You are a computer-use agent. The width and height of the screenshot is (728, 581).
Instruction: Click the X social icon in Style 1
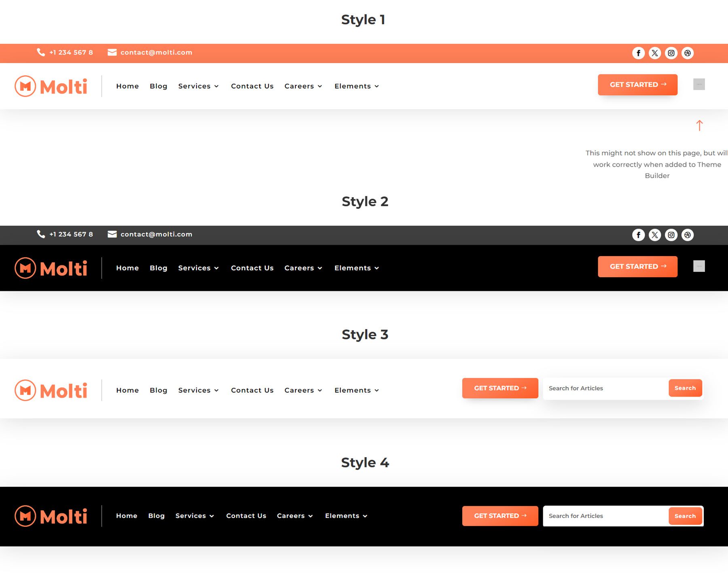click(x=655, y=53)
